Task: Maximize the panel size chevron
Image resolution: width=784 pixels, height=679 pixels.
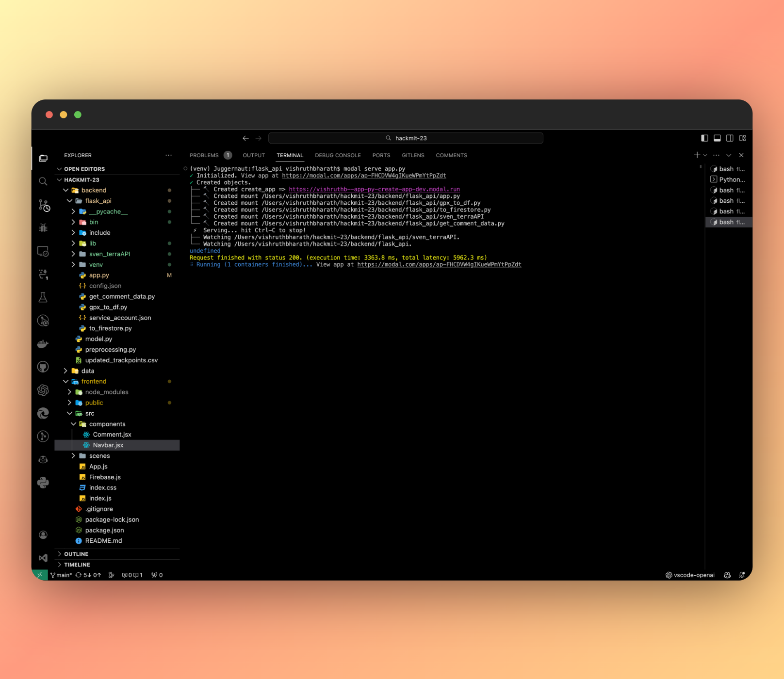Action: point(729,155)
